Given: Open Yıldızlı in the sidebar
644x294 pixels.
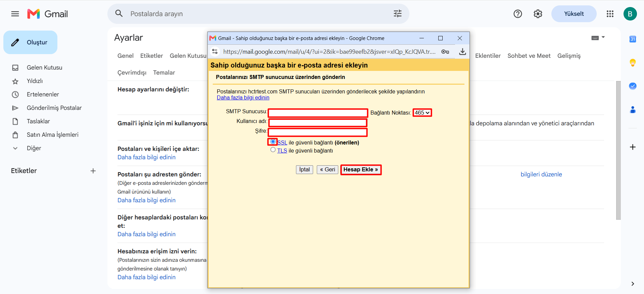Looking at the screenshot, I should point(35,81).
